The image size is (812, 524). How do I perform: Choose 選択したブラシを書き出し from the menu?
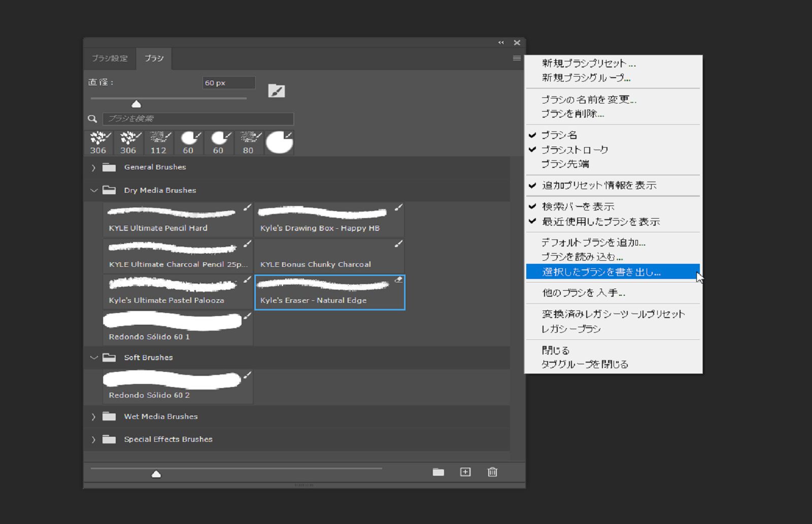tap(601, 272)
